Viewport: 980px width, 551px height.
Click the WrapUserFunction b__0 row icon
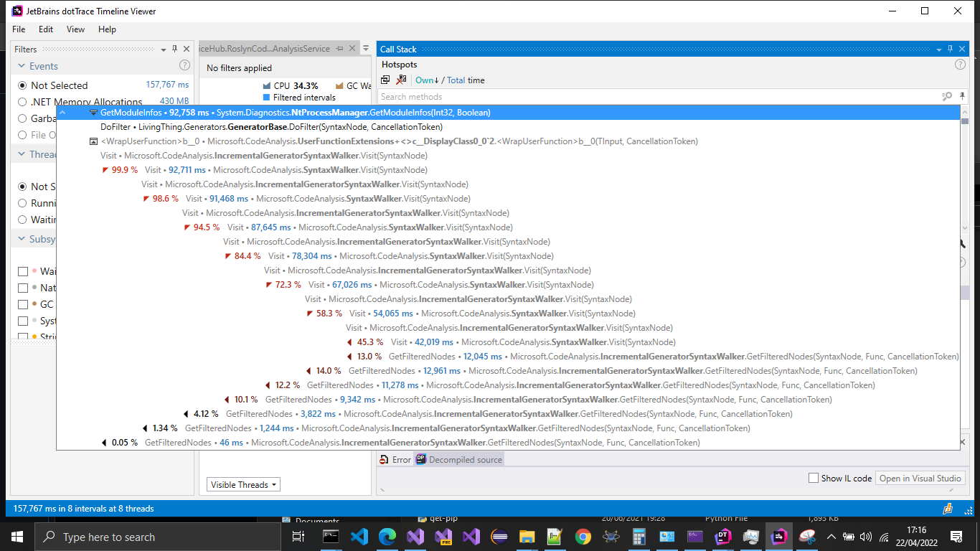[x=93, y=141]
